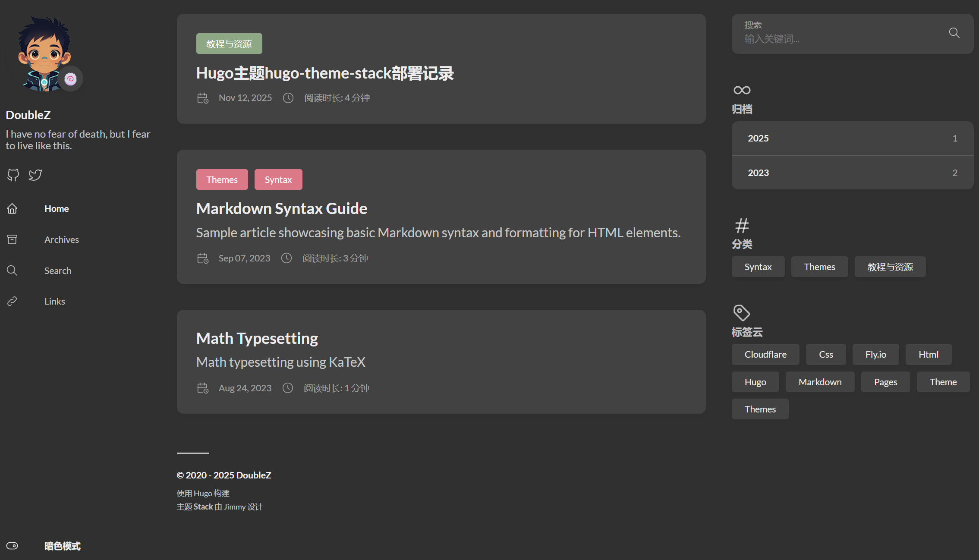The image size is (979, 560).
Task: Select the Cloudflare tag in the tag cloud
Action: click(x=765, y=354)
